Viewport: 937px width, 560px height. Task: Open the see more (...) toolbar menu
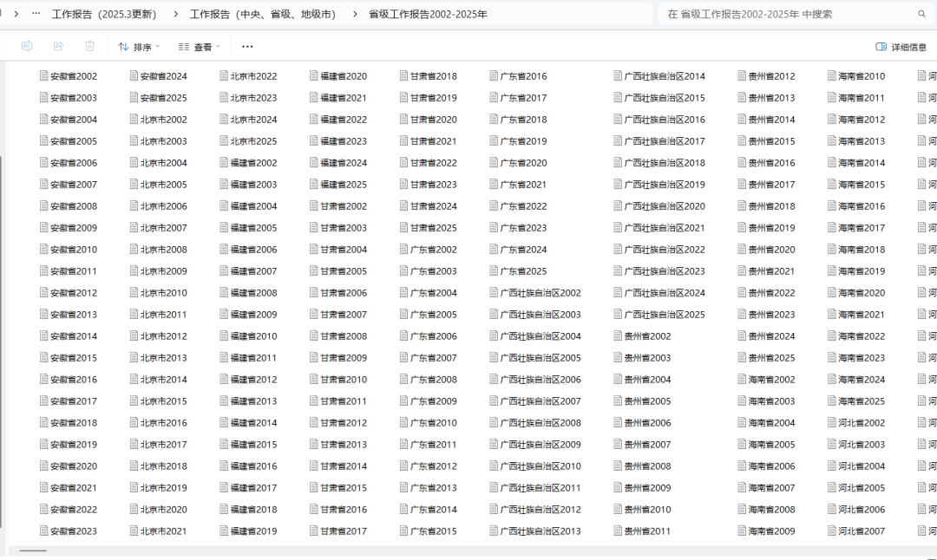pyautogui.click(x=247, y=46)
